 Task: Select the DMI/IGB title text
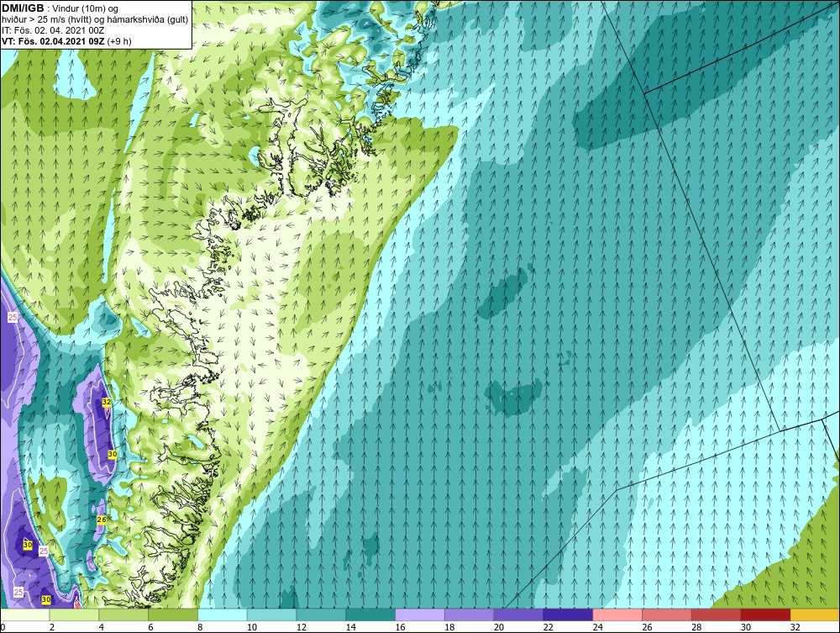pyautogui.click(x=24, y=8)
